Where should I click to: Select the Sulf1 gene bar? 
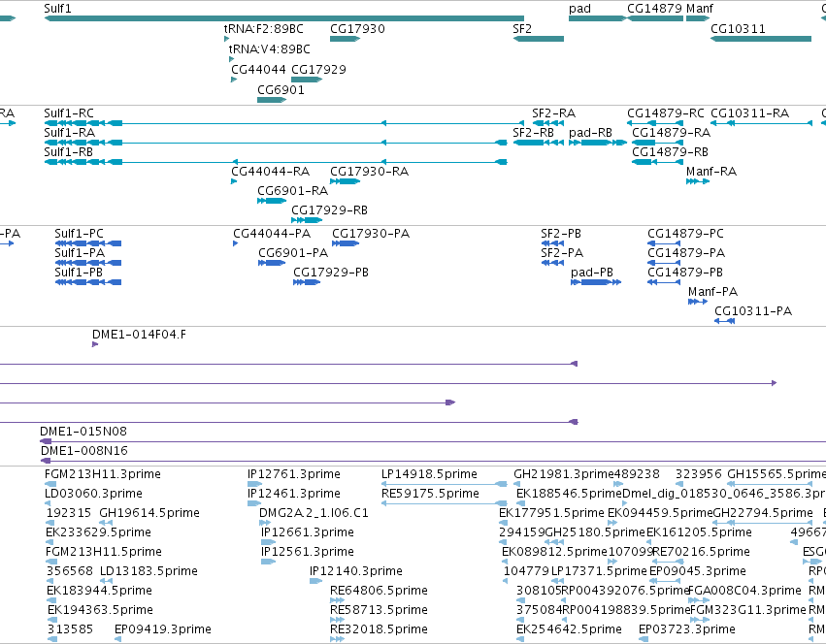(x=284, y=18)
